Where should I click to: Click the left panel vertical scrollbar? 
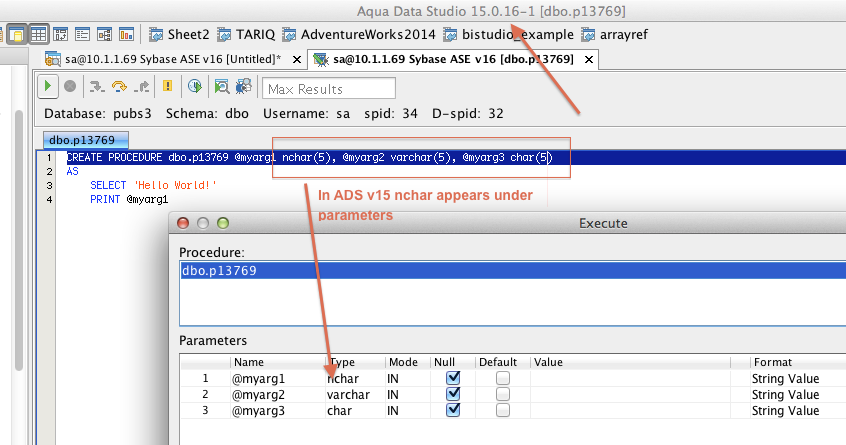pos(19,240)
